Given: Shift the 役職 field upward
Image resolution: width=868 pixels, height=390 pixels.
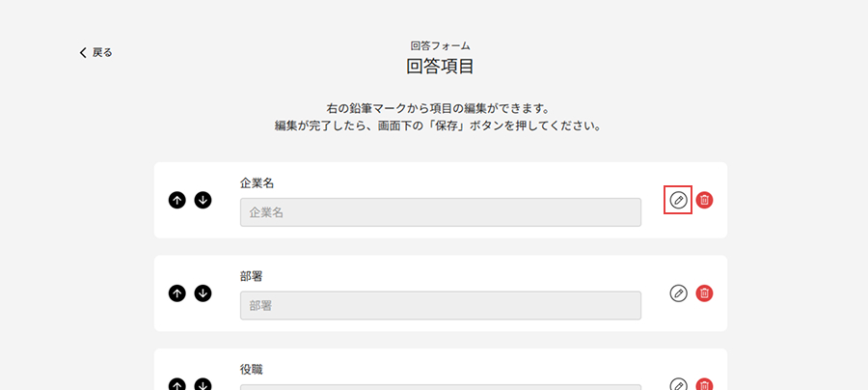Looking at the screenshot, I should click(x=176, y=384).
